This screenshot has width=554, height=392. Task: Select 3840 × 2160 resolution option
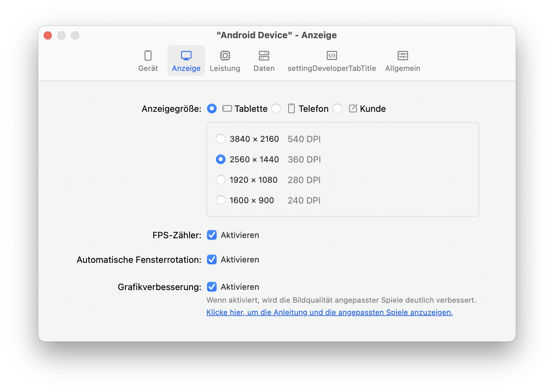[x=221, y=139]
